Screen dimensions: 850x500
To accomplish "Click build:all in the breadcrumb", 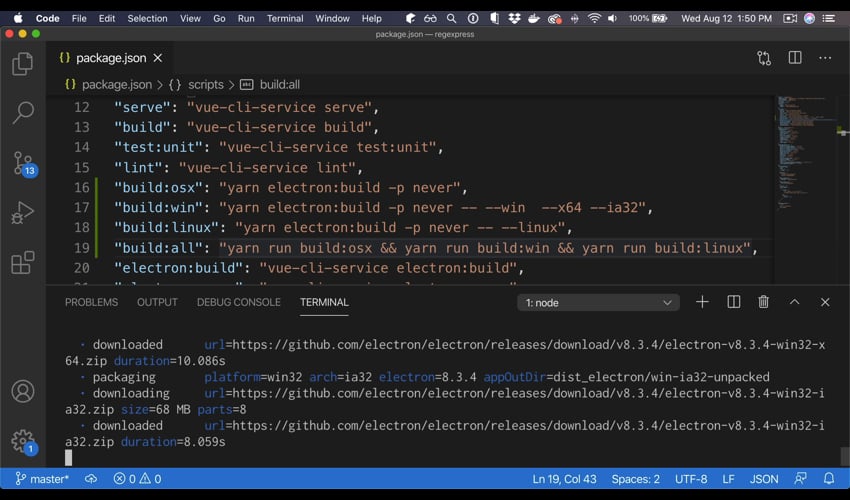I will coord(280,85).
